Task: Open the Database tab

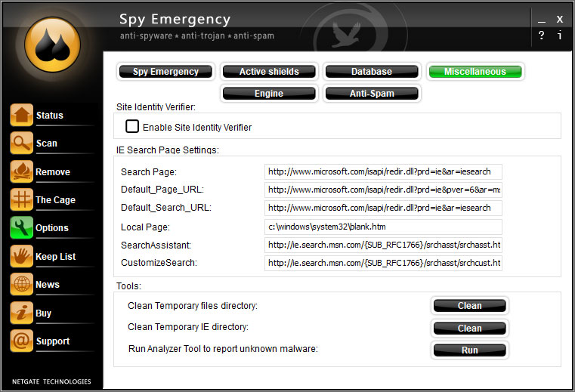Action: (371, 72)
